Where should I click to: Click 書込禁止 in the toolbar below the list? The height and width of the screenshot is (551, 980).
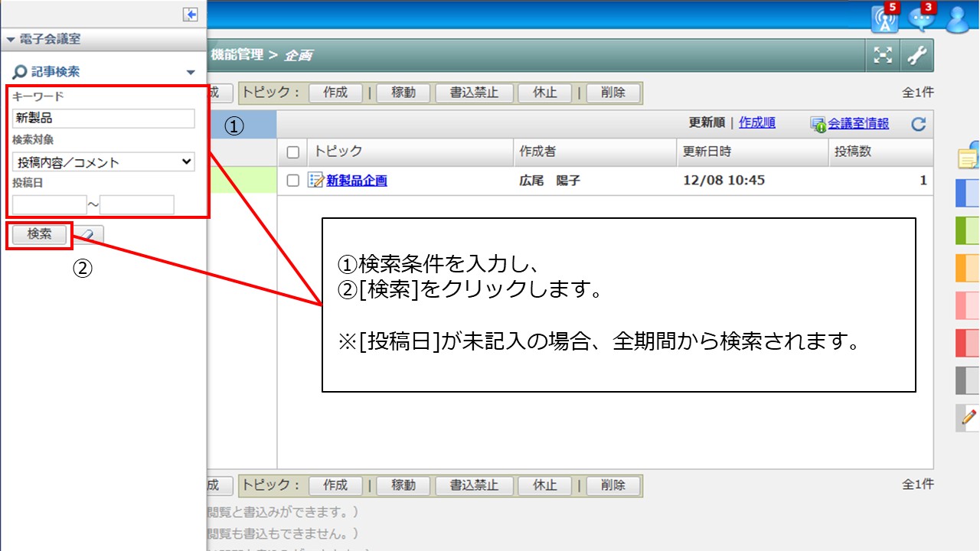[474, 485]
